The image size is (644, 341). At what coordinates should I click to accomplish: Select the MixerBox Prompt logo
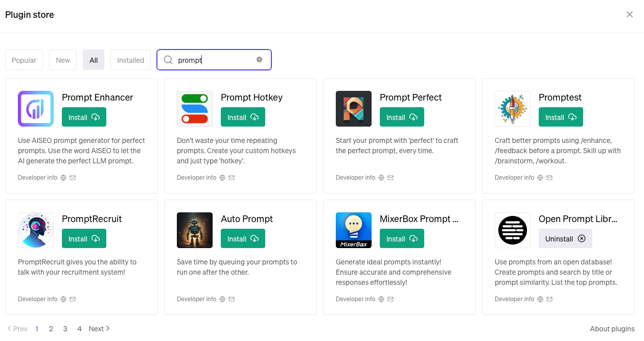(353, 230)
